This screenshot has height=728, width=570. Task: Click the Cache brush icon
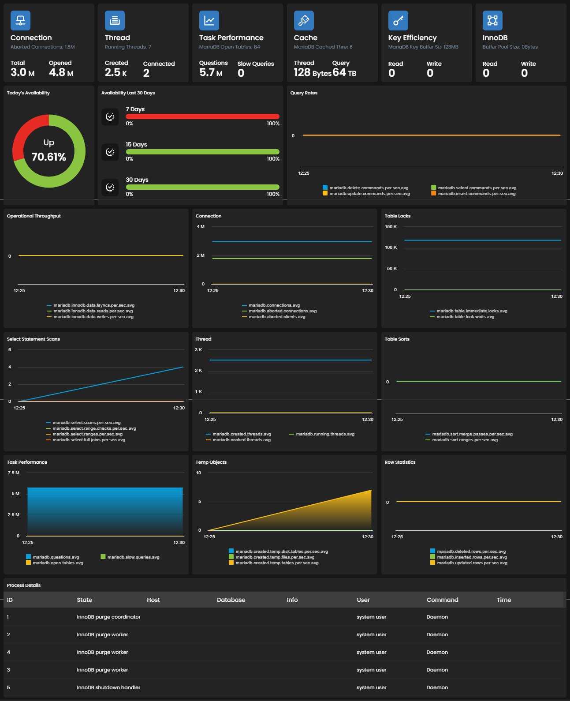point(304,20)
